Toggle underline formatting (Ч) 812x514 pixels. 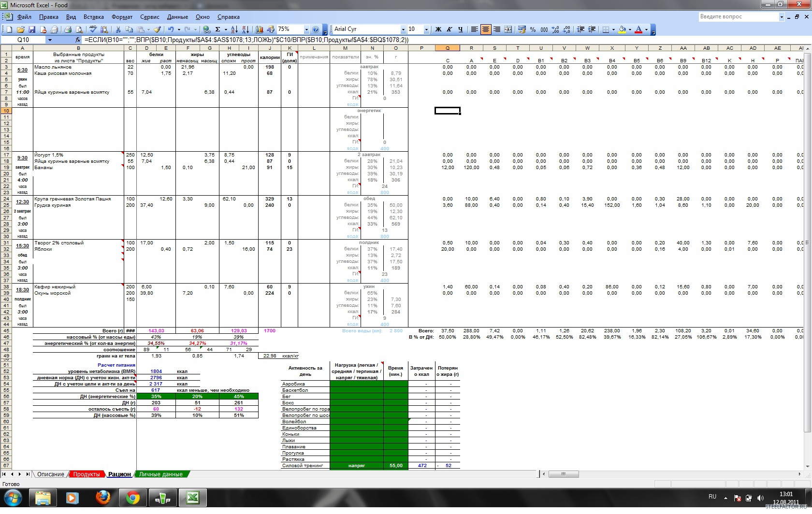point(460,29)
